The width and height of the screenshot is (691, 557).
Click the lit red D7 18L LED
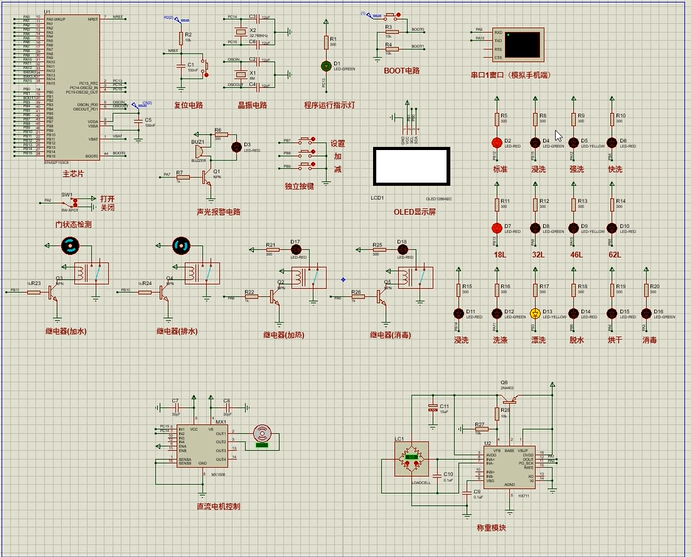click(x=495, y=227)
